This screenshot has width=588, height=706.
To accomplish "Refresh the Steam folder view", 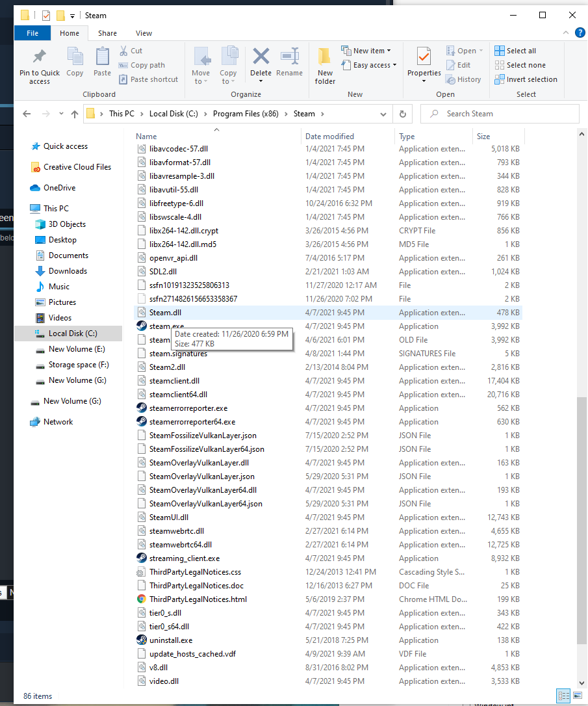I will point(403,114).
